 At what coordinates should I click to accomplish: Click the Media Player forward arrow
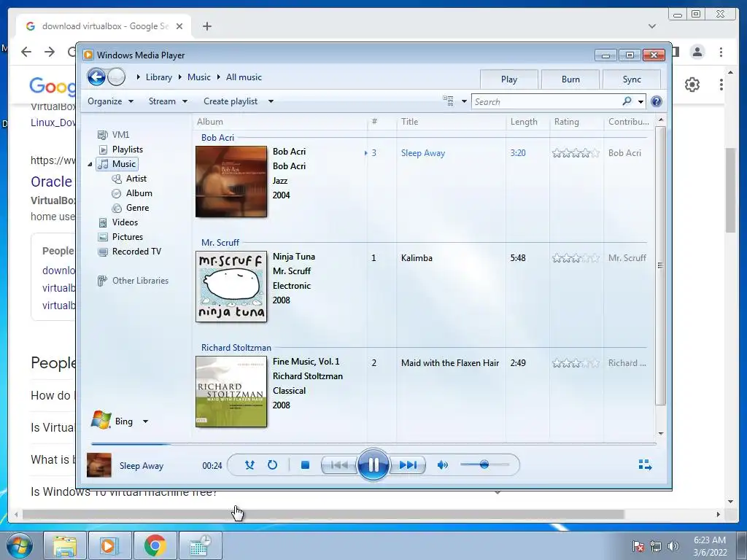[x=116, y=77]
